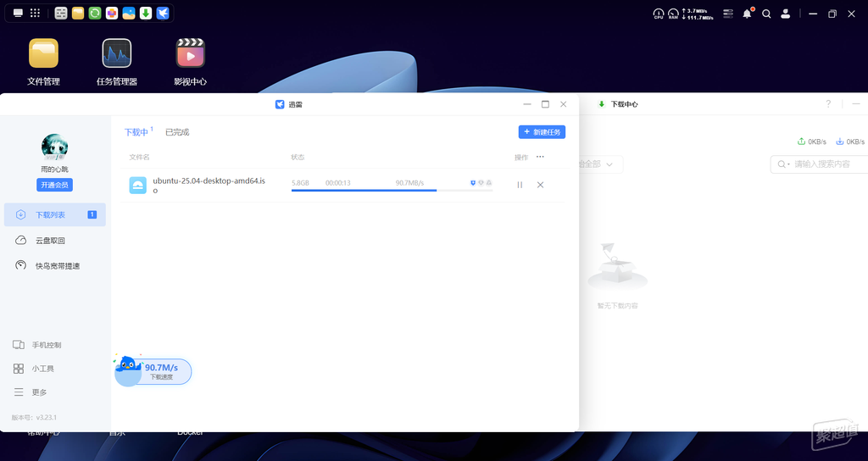868x461 pixels.
Task: Click the floating 90.7M/s bird speed widget
Action: pyautogui.click(x=153, y=371)
